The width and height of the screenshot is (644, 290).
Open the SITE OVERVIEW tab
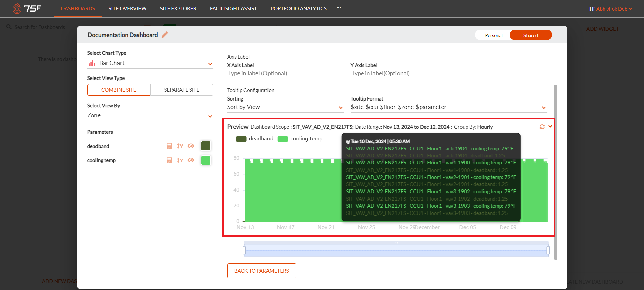click(x=127, y=8)
